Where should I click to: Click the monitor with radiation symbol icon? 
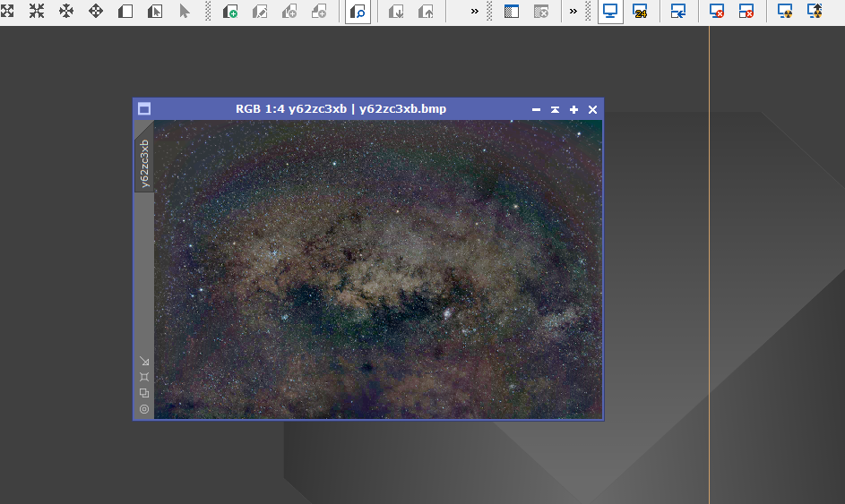tap(785, 11)
